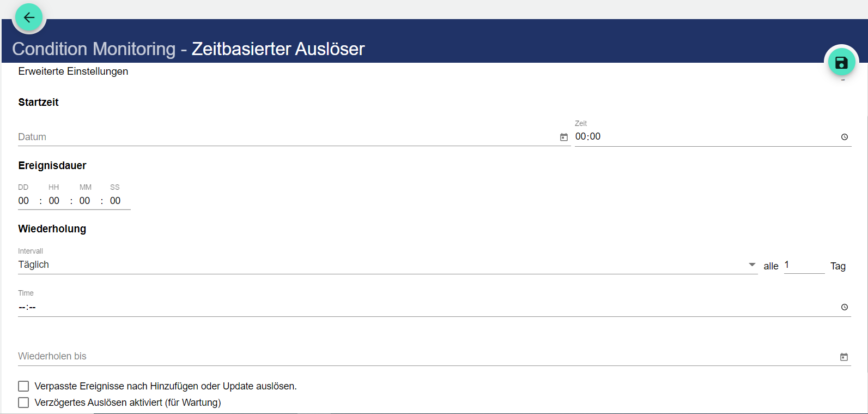Click the back arrow button

pos(29,17)
